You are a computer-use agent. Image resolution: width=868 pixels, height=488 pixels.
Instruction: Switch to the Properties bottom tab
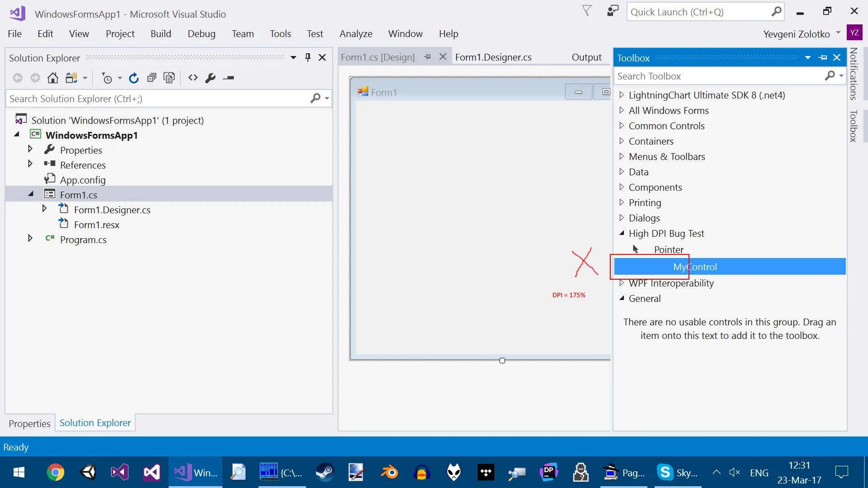29,424
